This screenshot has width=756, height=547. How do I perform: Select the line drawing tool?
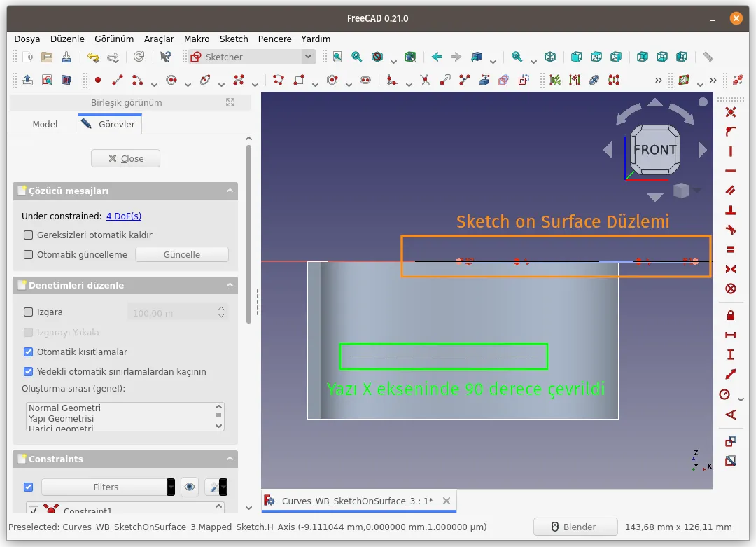(118, 80)
